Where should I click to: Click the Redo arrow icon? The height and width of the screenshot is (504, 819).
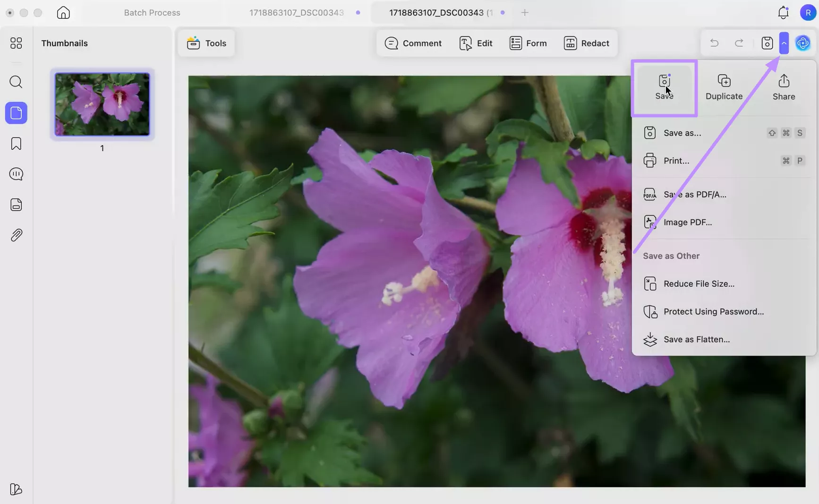739,43
